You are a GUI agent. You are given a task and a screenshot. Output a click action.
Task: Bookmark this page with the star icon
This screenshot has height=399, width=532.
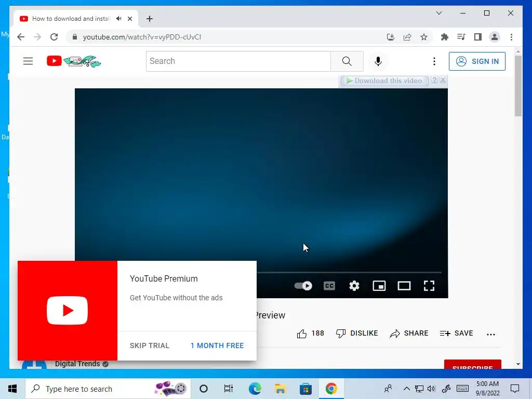[424, 37]
